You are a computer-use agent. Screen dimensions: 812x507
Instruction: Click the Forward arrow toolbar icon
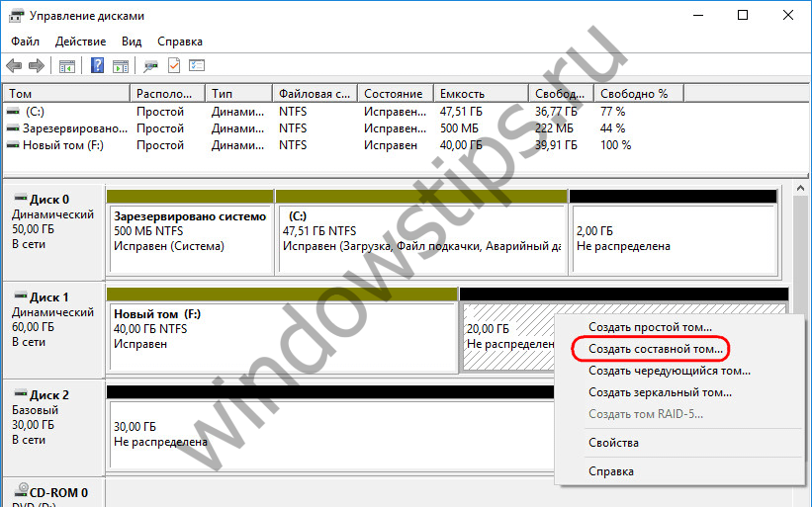pos(37,66)
